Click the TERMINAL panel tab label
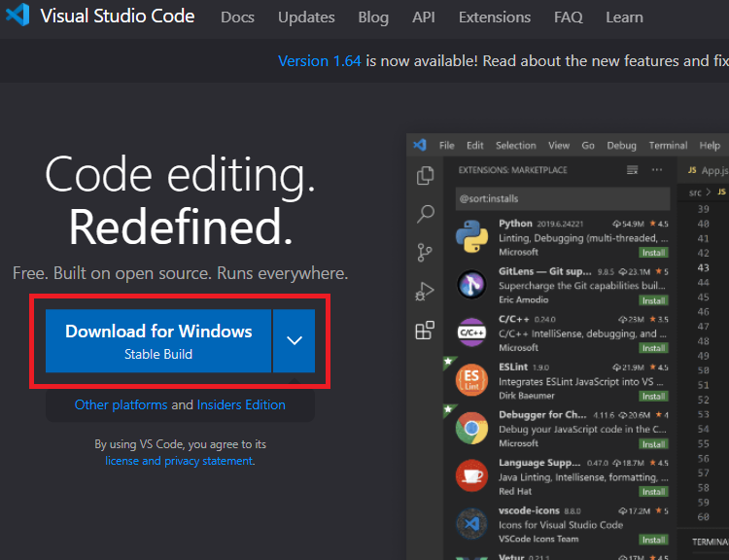 [710, 542]
